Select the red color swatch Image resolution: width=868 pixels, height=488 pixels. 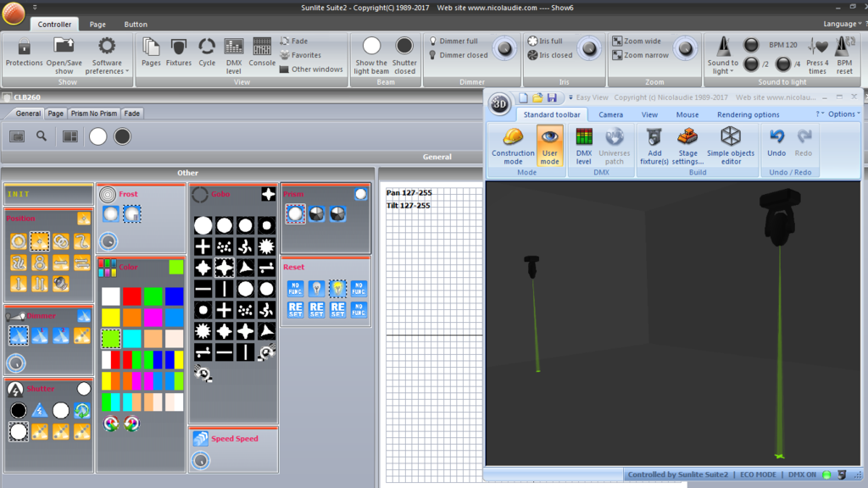click(131, 297)
